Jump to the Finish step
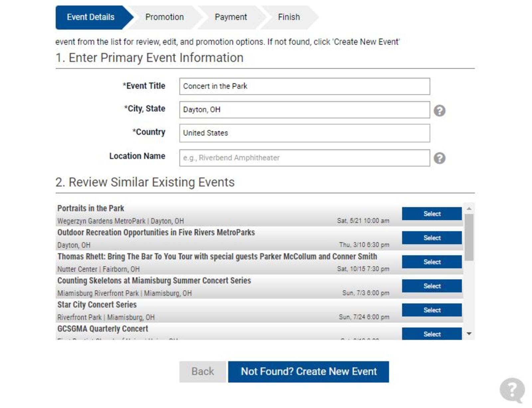Viewport: 532px width, 408px height. tap(289, 17)
